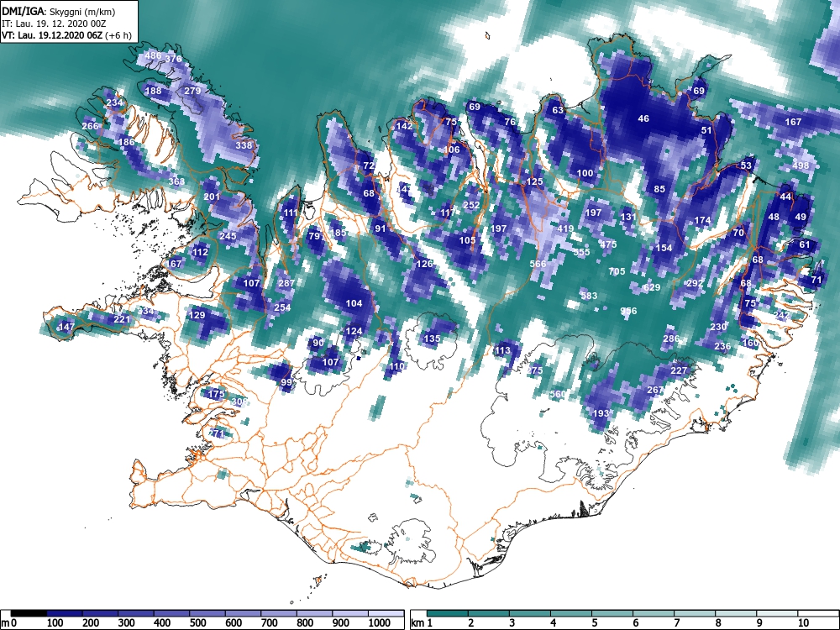Click the visibility value 583
The width and height of the screenshot is (840, 630).
click(x=589, y=295)
